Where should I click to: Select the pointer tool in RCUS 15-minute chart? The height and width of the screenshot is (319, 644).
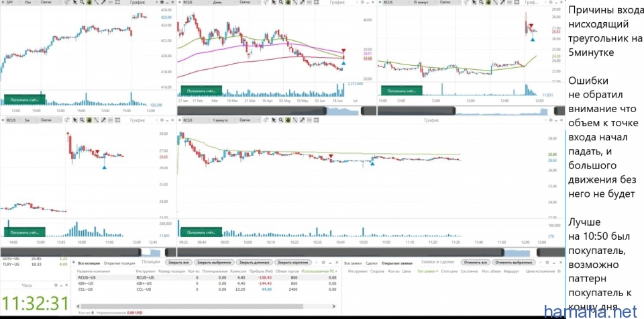[474, 3]
